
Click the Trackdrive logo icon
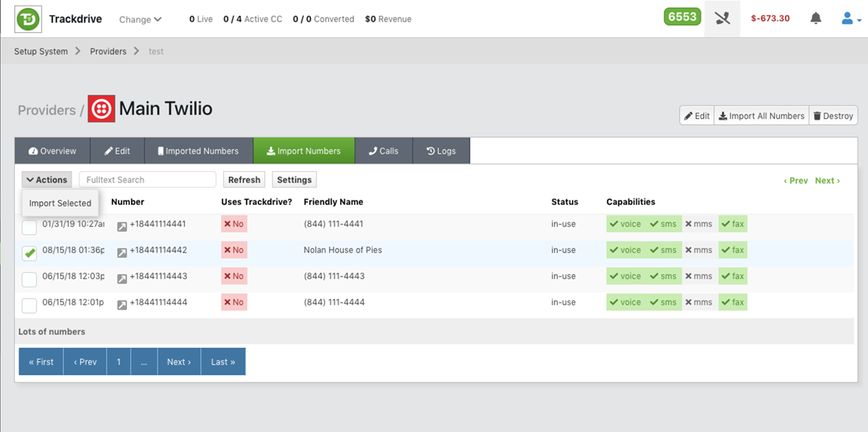coord(28,19)
